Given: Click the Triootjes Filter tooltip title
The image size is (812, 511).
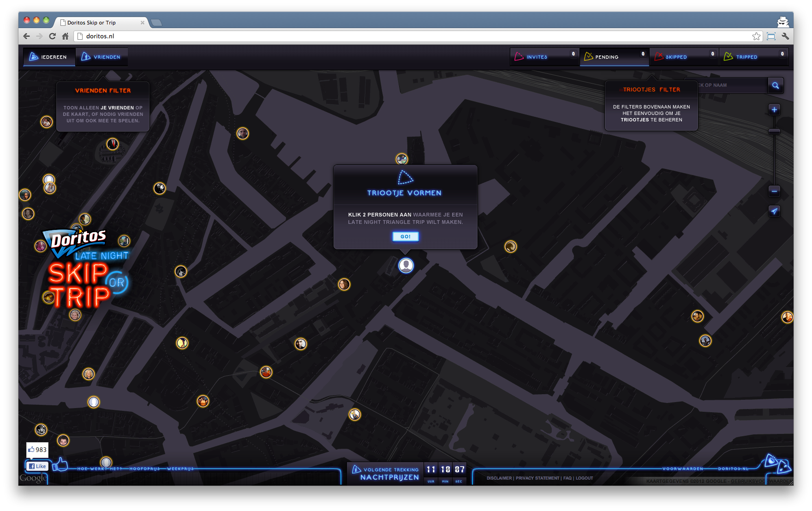Looking at the screenshot, I should click(x=651, y=90).
